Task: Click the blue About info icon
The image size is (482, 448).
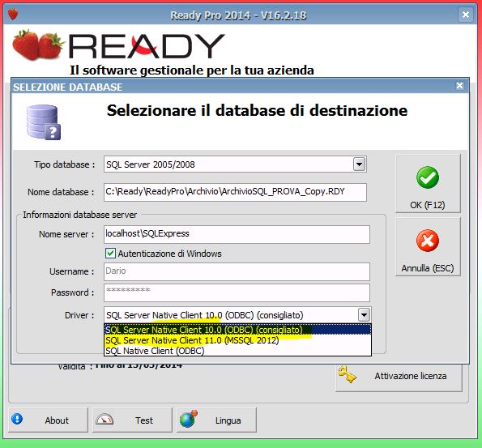Action: click(17, 419)
